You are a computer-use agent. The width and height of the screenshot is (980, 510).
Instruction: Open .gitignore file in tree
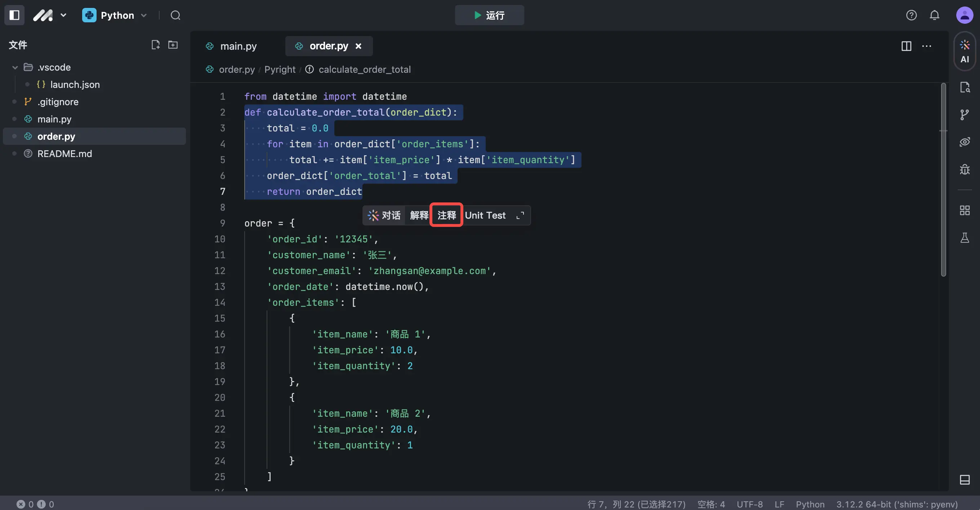point(58,102)
